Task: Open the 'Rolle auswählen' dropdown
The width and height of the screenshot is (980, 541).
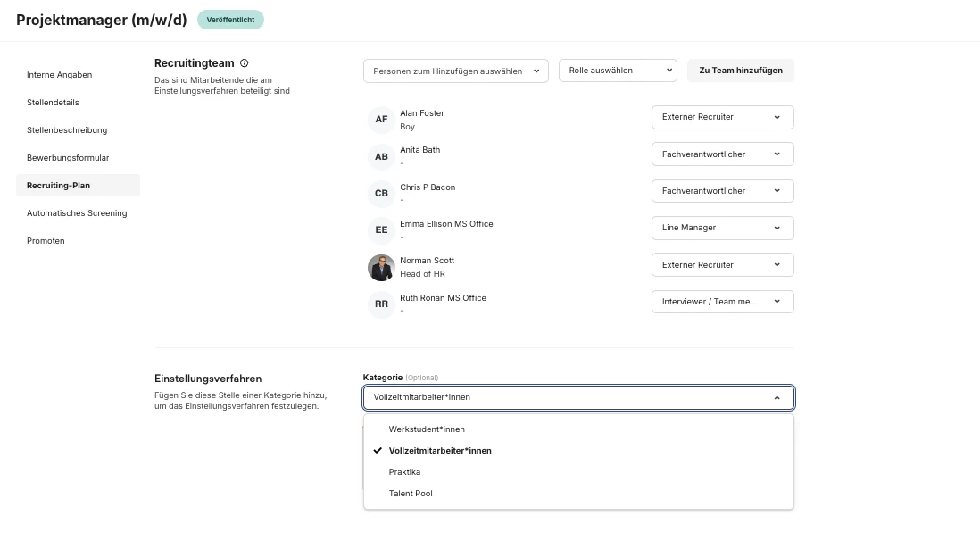Action: (x=618, y=71)
